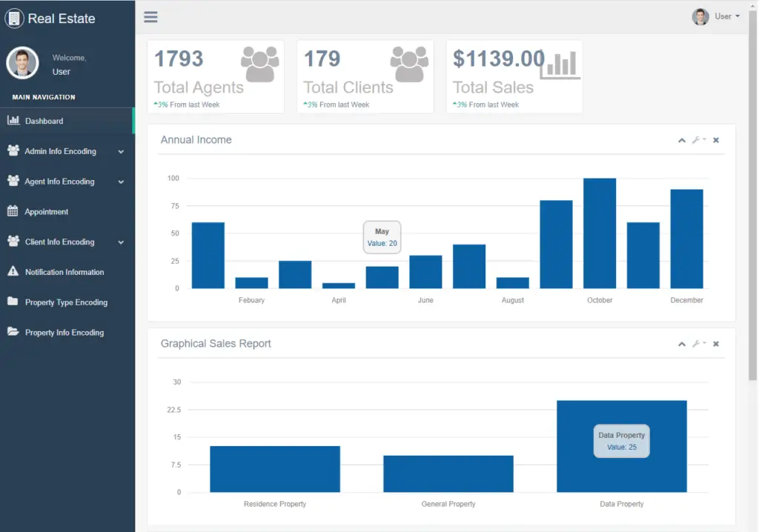Select Client Info Encoding in the sidebar
759x532 pixels.
(63, 242)
